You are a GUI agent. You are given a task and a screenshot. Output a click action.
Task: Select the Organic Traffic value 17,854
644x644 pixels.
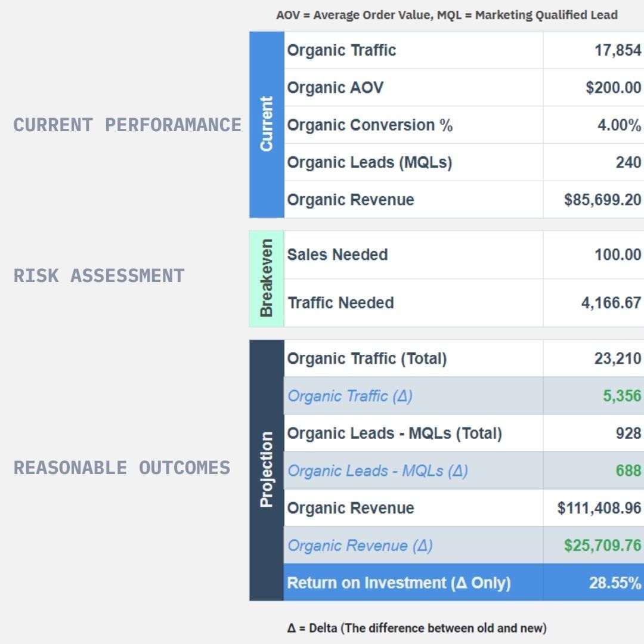[x=617, y=50]
